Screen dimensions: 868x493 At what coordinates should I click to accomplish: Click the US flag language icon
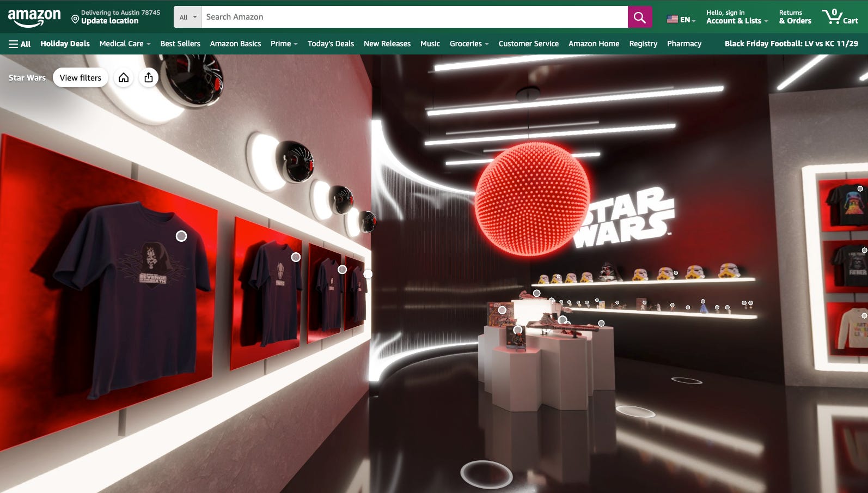(x=673, y=19)
